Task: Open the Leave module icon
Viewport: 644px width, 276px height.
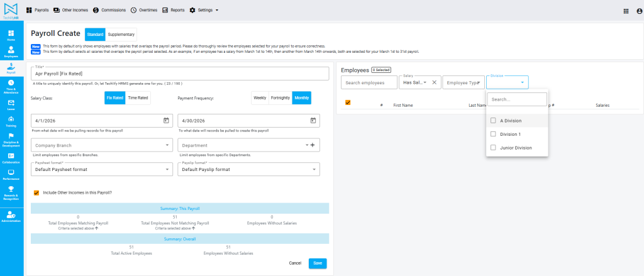Action: tap(11, 103)
